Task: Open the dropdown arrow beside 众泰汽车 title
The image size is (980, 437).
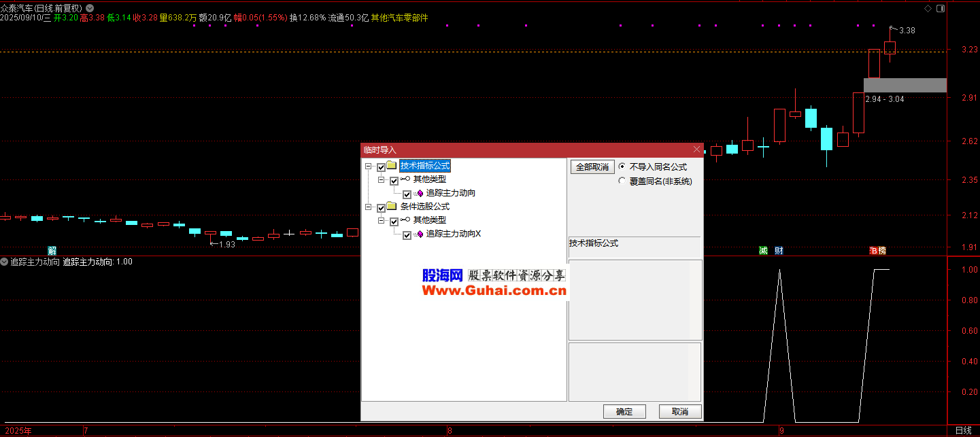Action: point(90,8)
